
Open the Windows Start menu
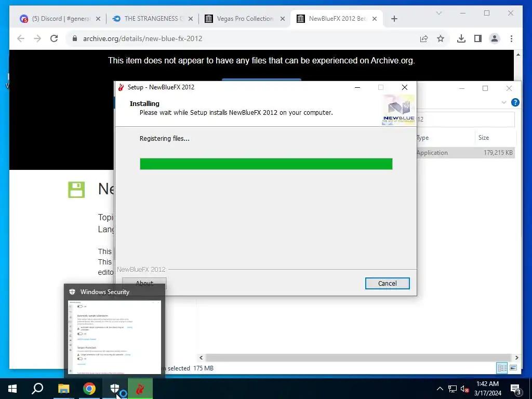[x=12, y=389]
